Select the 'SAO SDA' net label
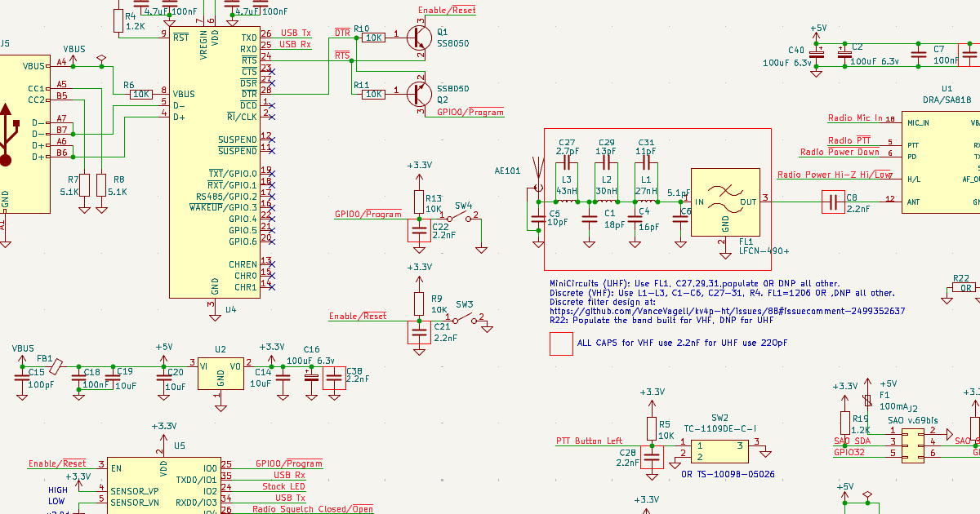Image resolution: width=980 pixels, height=514 pixels. tap(852, 441)
